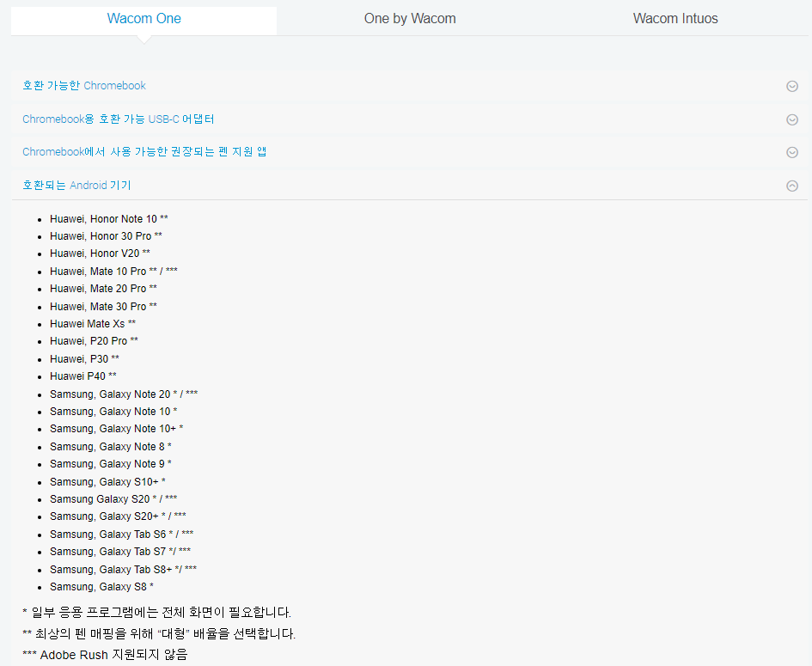The height and width of the screenshot is (666, 812).
Task: Select list item Huawei, Honor Note 10
Action: click(x=109, y=219)
